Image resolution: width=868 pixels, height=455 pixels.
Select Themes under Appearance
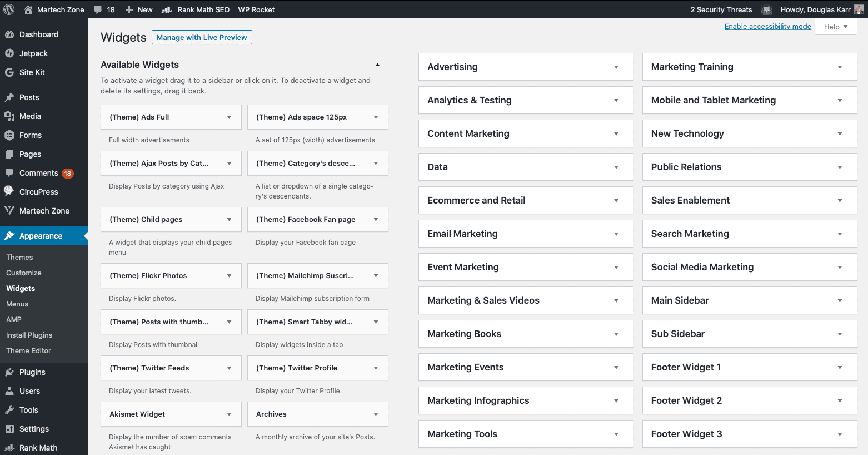click(x=19, y=257)
